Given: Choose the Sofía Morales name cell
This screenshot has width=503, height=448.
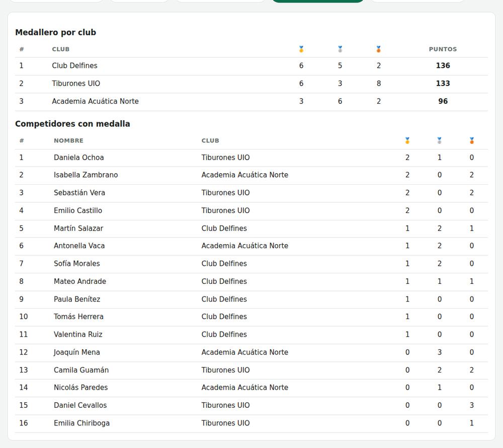Looking at the screenshot, I should pyautogui.click(x=76, y=263).
